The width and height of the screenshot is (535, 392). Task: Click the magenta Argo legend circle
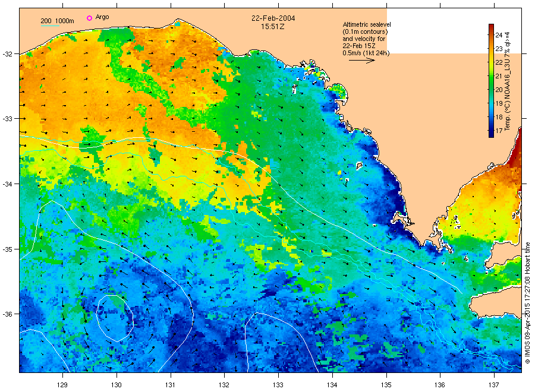[89, 18]
